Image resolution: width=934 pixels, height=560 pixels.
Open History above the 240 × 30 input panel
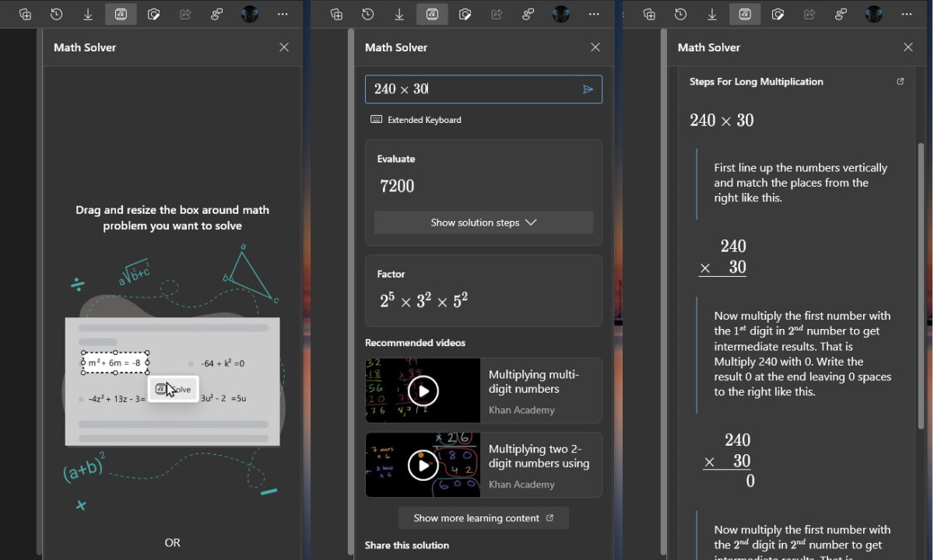pyautogui.click(x=368, y=14)
